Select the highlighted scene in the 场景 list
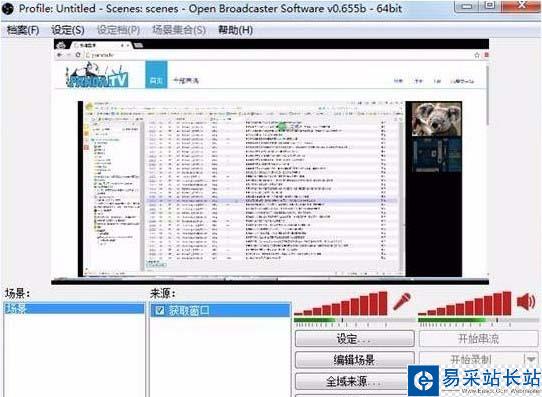Screen dimensions: 542x397 (x=74, y=308)
